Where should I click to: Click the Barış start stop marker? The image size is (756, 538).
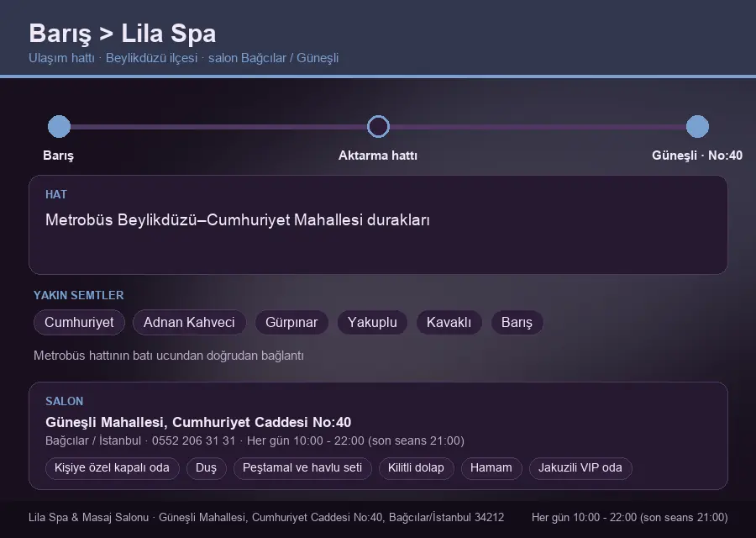60,126
